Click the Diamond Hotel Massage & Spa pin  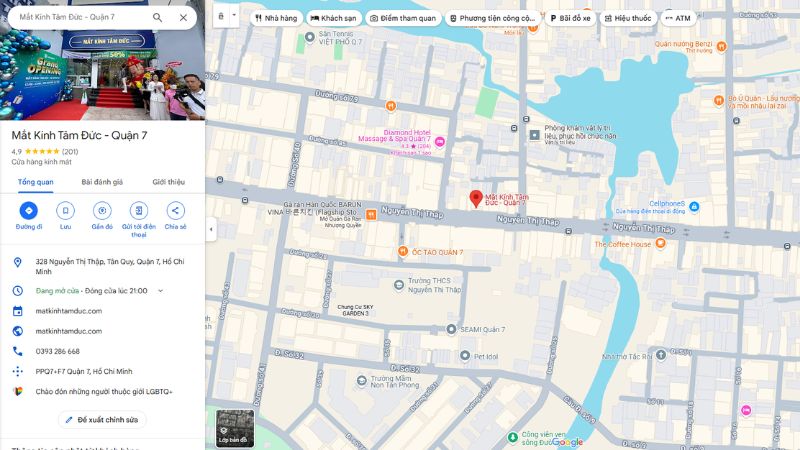440,142
